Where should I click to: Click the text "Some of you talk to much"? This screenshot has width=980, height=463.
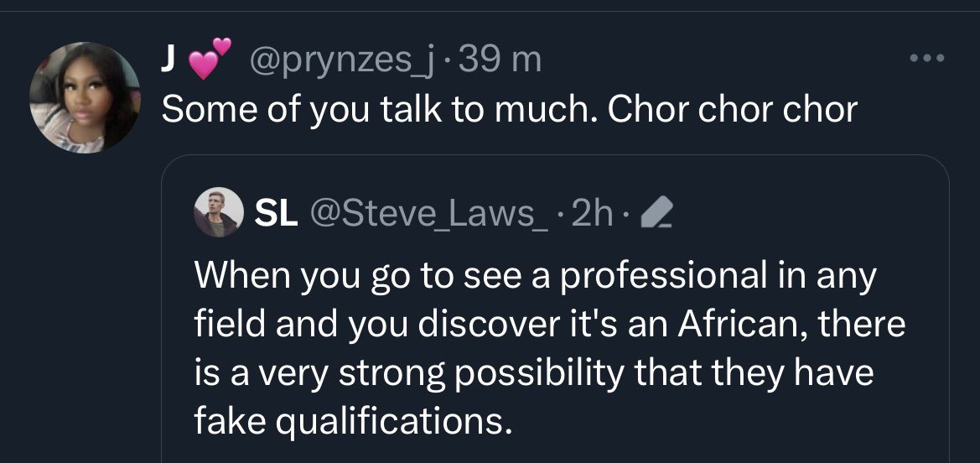(376, 109)
